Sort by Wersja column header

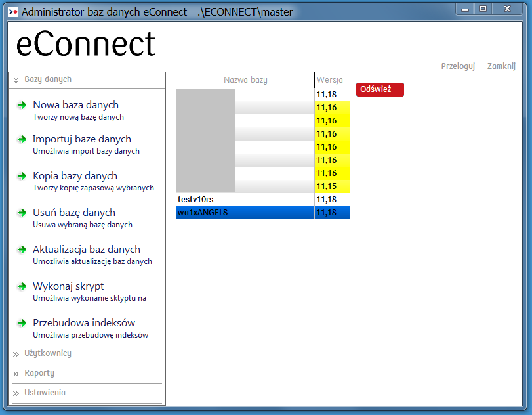click(x=329, y=80)
